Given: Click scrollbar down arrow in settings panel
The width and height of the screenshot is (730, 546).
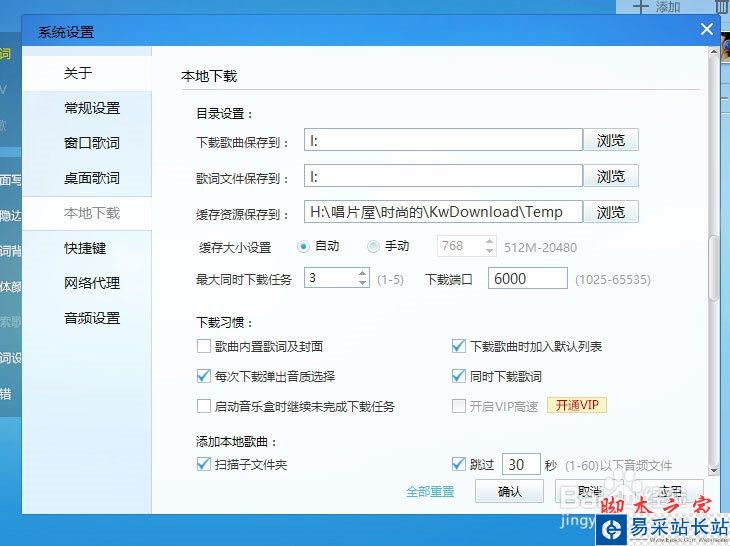Looking at the screenshot, I should (713, 471).
